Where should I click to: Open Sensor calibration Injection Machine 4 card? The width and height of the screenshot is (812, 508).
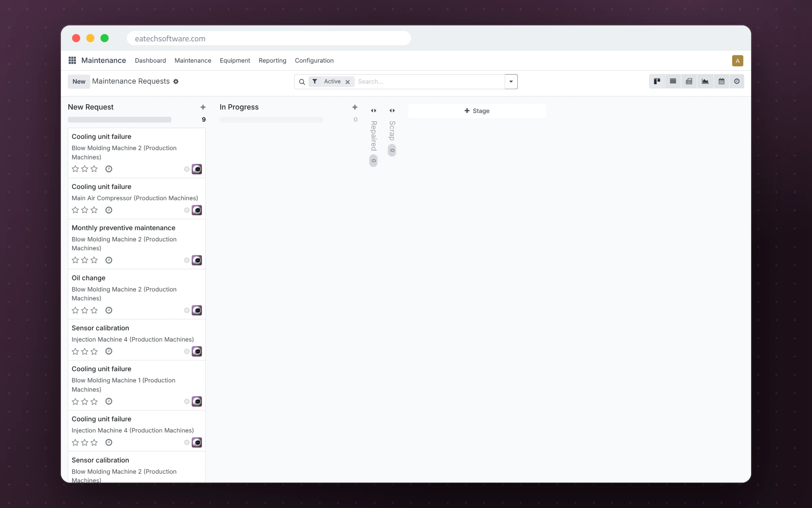pyautogui.click(x=137, y=340)
